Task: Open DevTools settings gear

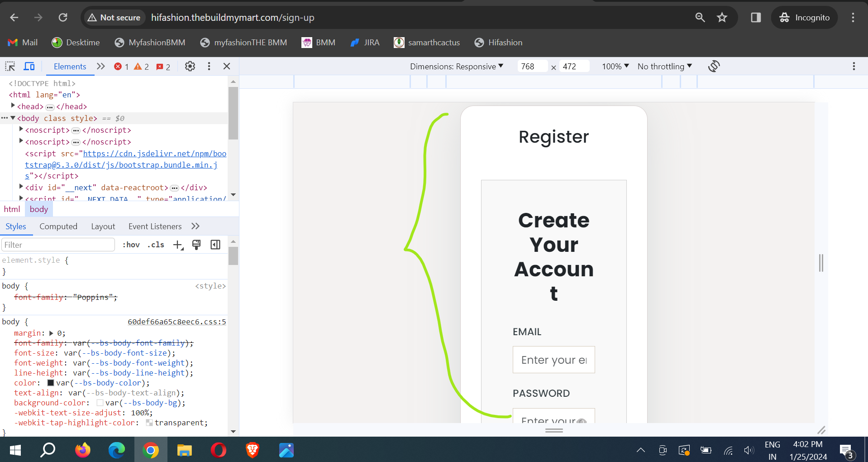Action: pos(190,67)
